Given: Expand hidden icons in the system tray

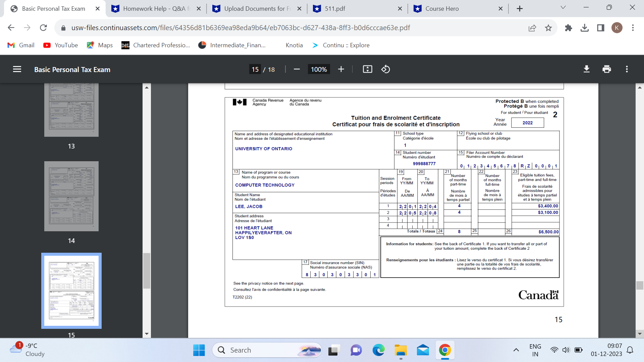Looking at the screenshot, I should (516, 350).
